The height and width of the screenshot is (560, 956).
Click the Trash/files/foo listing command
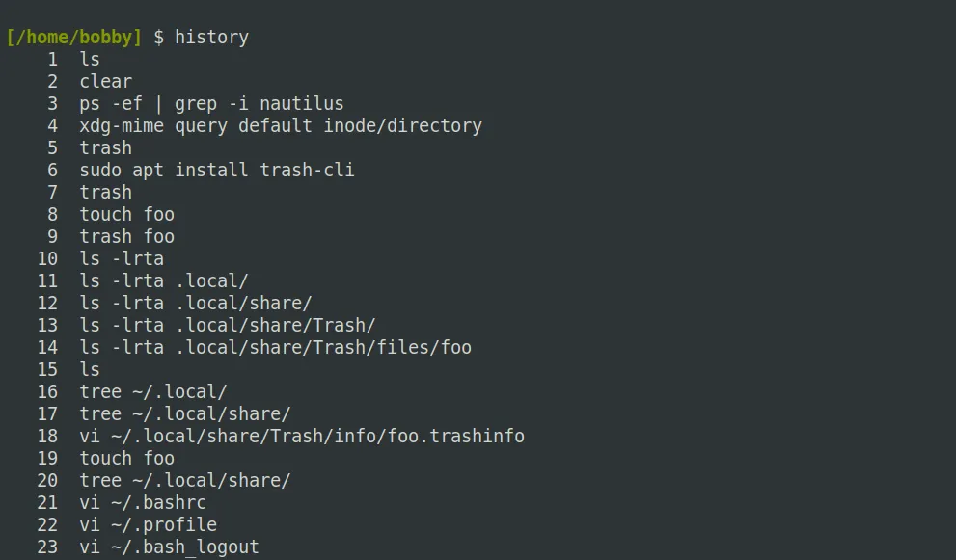coord(275,348)
